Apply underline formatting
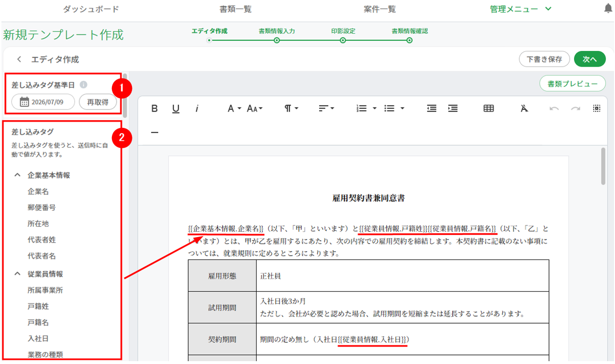The image size is (615, 364). 176,108
